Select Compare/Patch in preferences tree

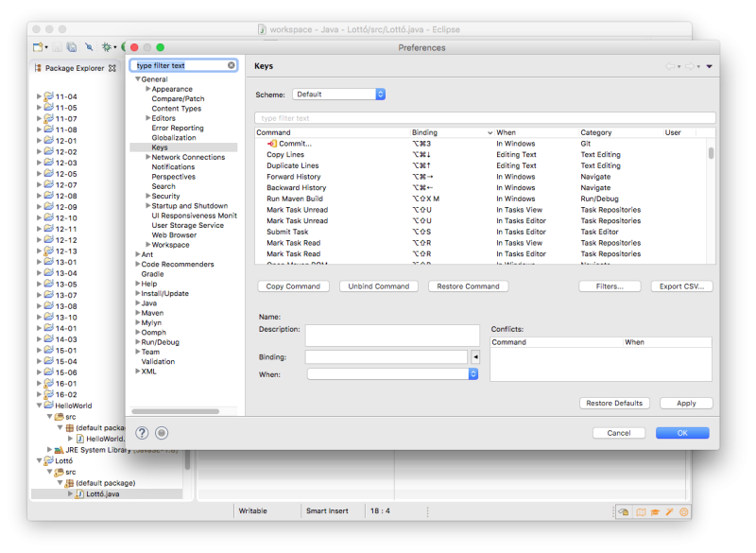(178, 99)
